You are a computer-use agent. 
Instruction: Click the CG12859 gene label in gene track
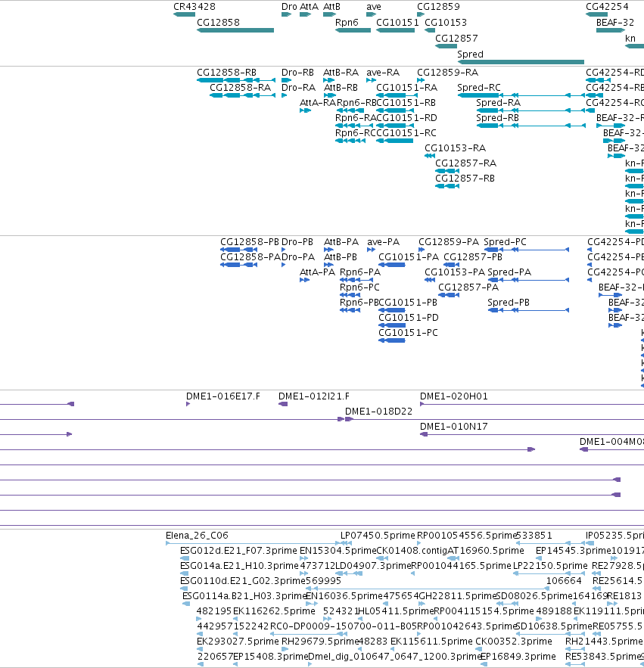[x=438, y=6]
